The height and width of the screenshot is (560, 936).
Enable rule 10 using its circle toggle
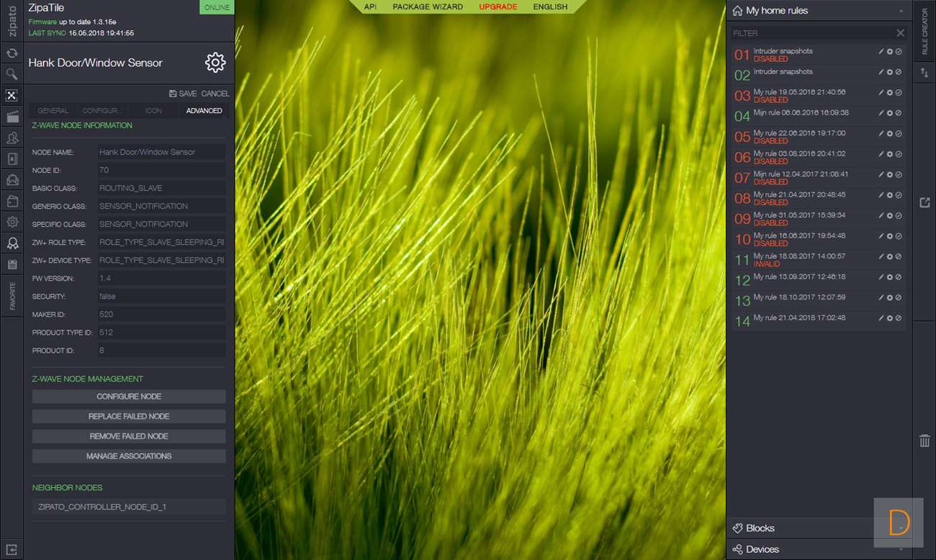pyautogui.click(x=899, y=236)
